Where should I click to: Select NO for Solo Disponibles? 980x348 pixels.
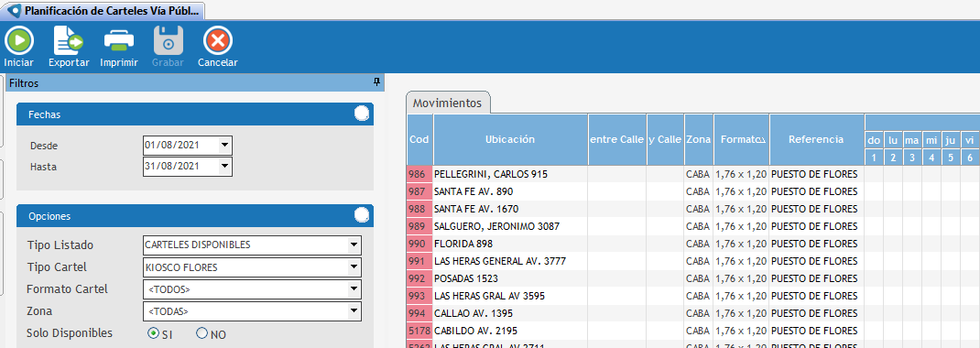[201, 333]
